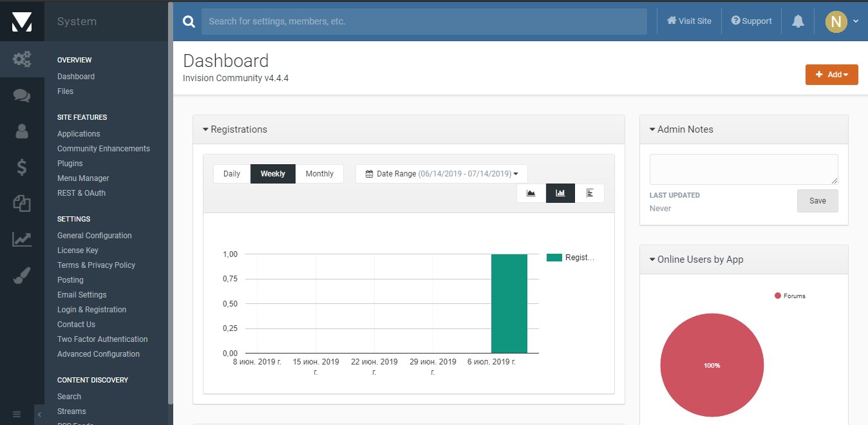Click the Invision logo icon
The image size is (868, 425).
pyautogui.click(x=22, y=21)
